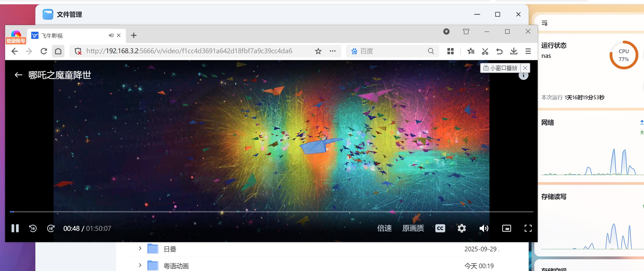This screenshot has height=271, width=644.
Task: Click the 文件管理 app icon
Action: coord(48,14)
